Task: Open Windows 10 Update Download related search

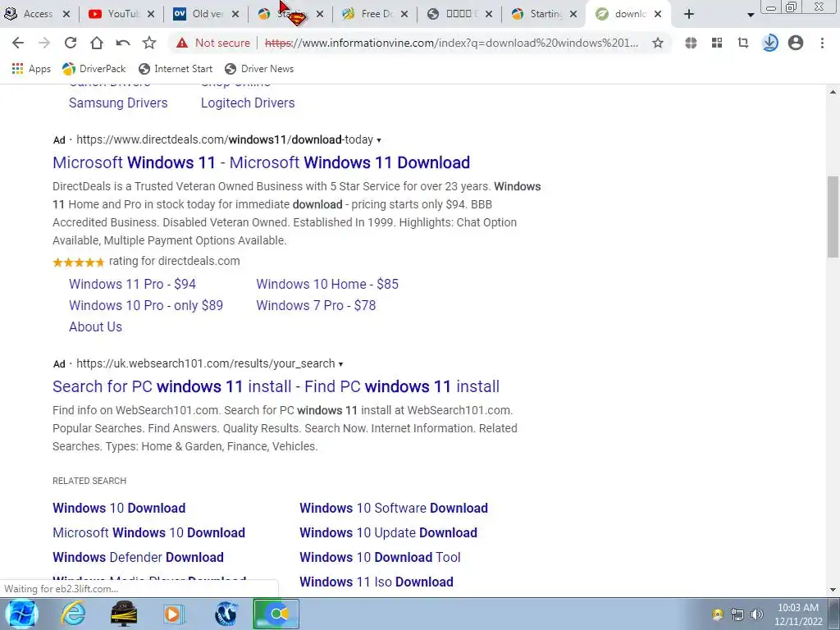Action: click(x=388, y=532)
